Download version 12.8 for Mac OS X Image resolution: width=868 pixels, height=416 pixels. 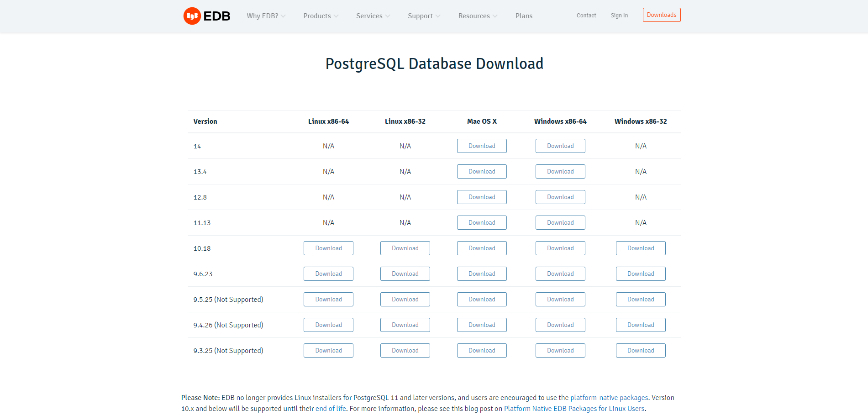482,197
